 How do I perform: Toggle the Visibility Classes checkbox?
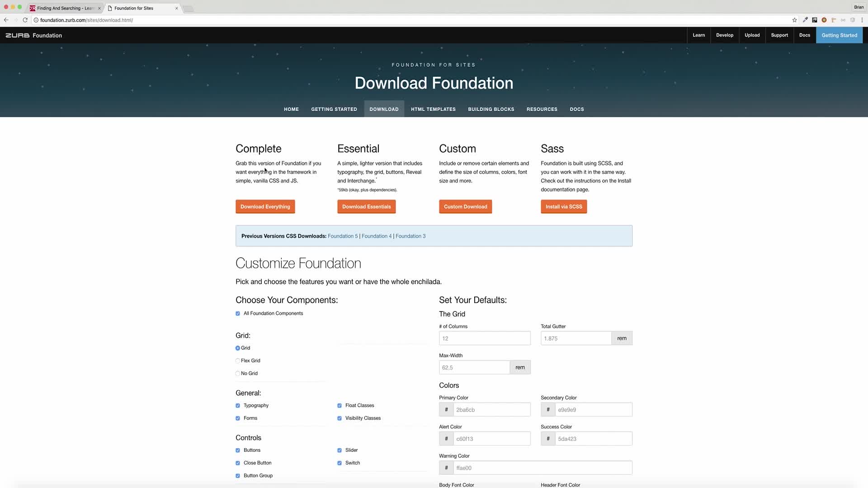click(340, 418)
